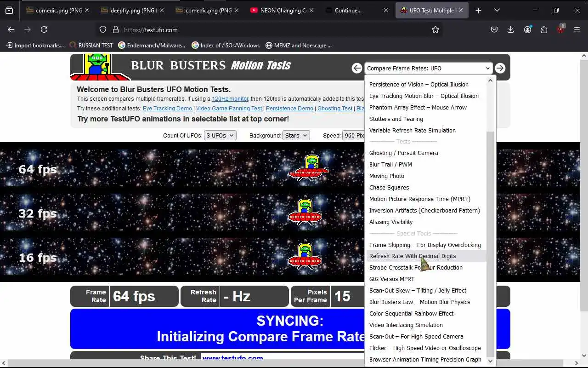Open the RUSSIAN TEST bookmark
The height and width of the screenshot is (368, 588).
(x=91, y=45)
